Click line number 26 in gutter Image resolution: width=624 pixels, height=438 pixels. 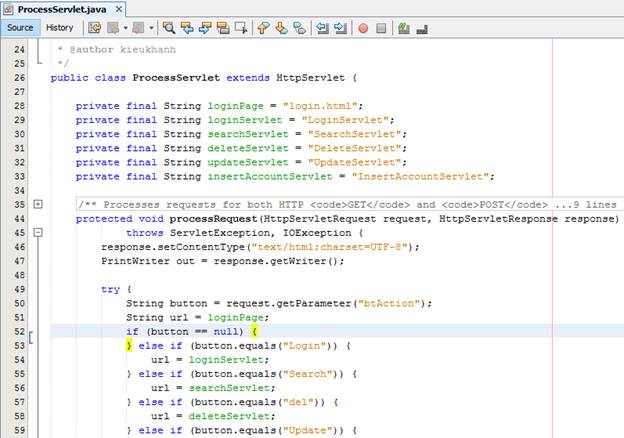click(x=20, y=78)
